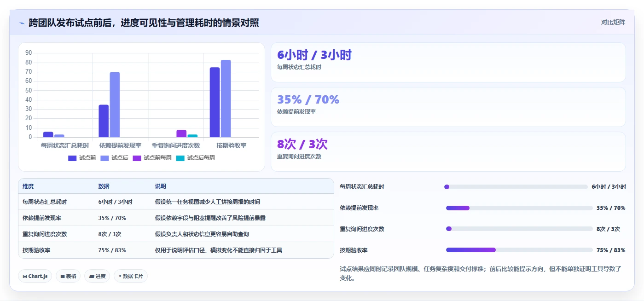Click the 重复询问进度次数 cell in the table

(45, 234)
